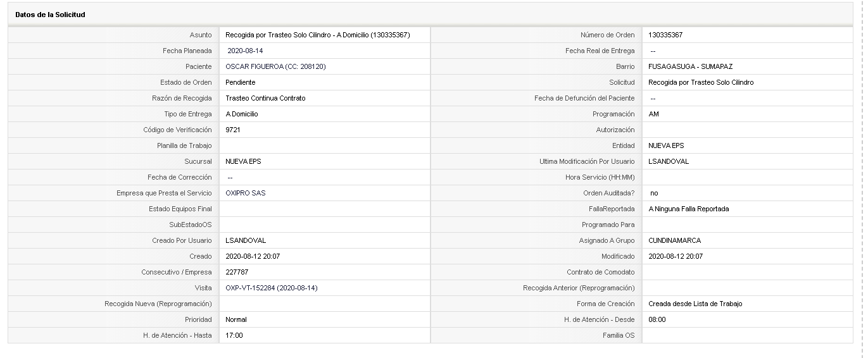The width and height of the screenshot is (868, 358).
Task: Click H. de Atención Hasta value 17:00
Action: click(234, 336)
